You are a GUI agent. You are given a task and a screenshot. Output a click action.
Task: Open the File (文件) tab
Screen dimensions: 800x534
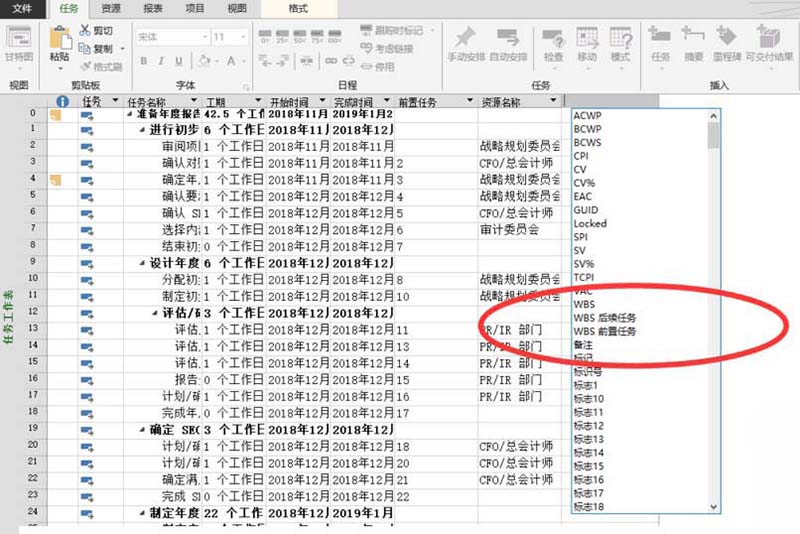21,9
